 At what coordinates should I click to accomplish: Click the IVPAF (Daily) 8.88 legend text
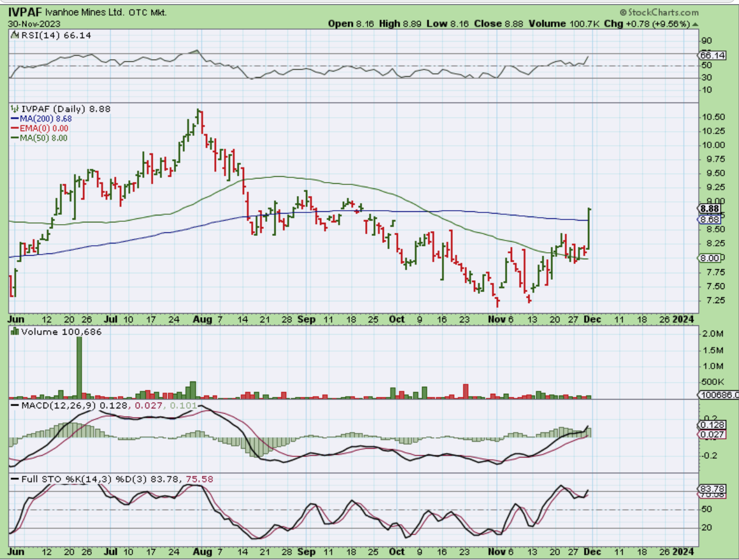pos(66,109)
